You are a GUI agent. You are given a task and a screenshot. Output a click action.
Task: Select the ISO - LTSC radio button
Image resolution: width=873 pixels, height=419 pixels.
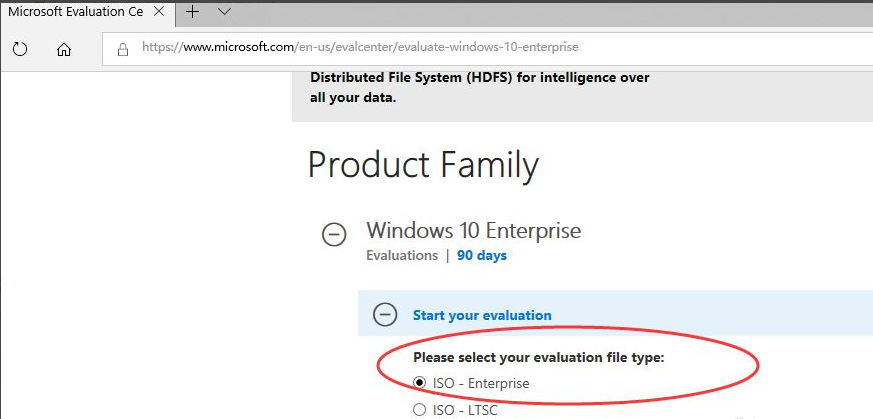pyautogui.click(x=420, y=409)
